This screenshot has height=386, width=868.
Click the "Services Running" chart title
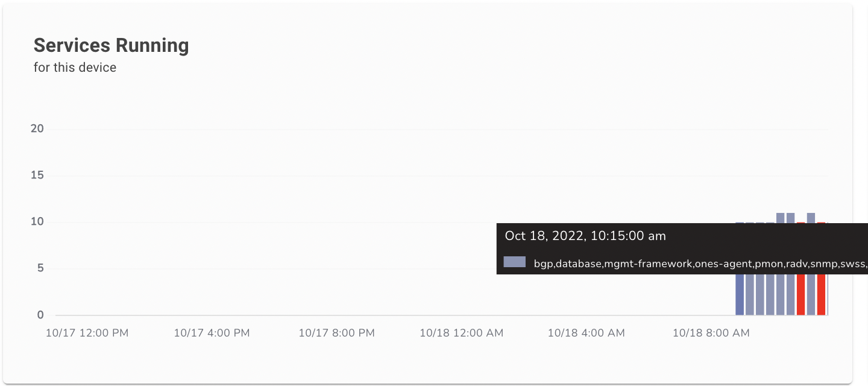pos(111,45)
